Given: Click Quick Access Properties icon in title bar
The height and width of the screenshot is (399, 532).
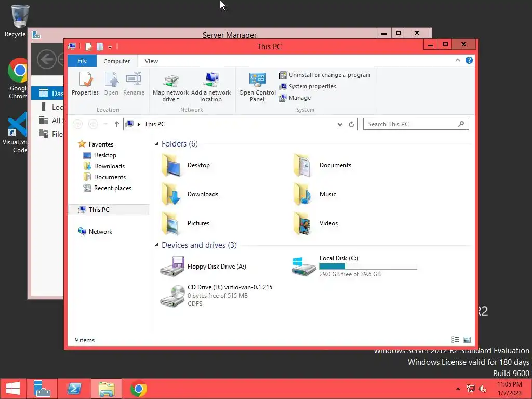Looking at the screenshot, I should point(88,46).
